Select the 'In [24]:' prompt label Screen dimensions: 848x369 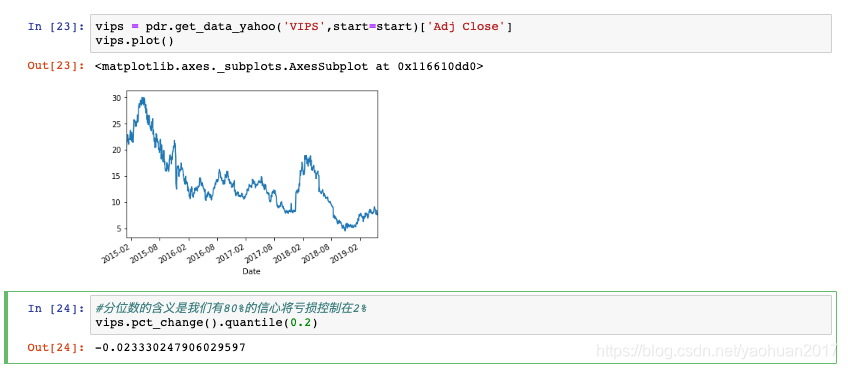56,308
